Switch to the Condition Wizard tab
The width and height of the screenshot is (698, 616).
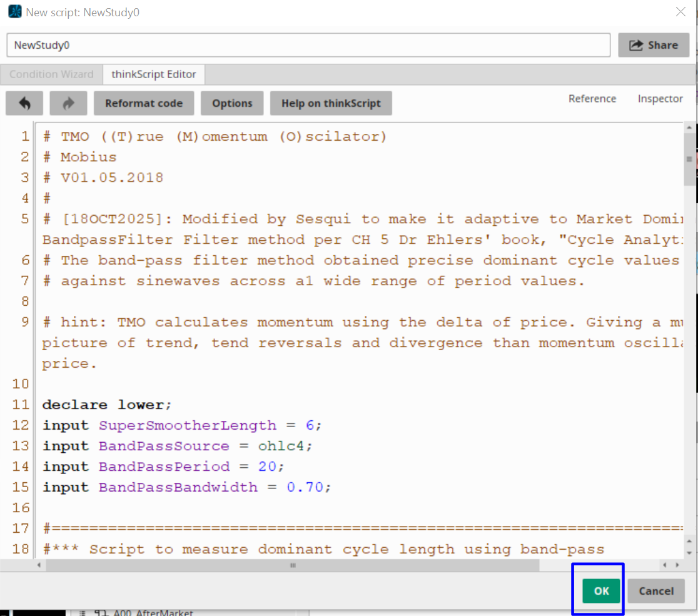[51, 74]
